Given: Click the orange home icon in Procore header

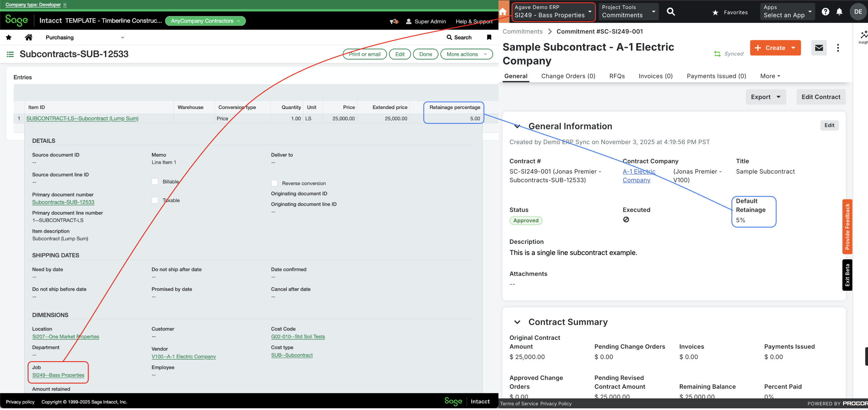Looking at the screenshot, I should point(503,11).
